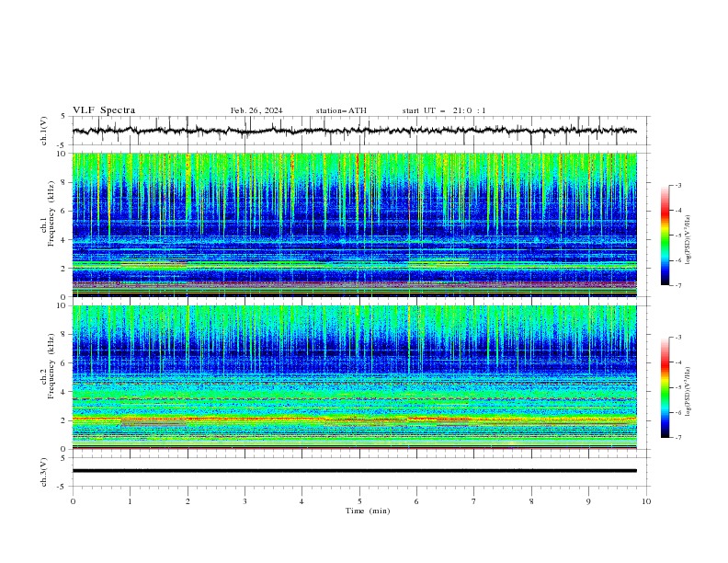Click time axis tick label "6"
Screen dimensions: 728x563
click(x=416, y=501)
